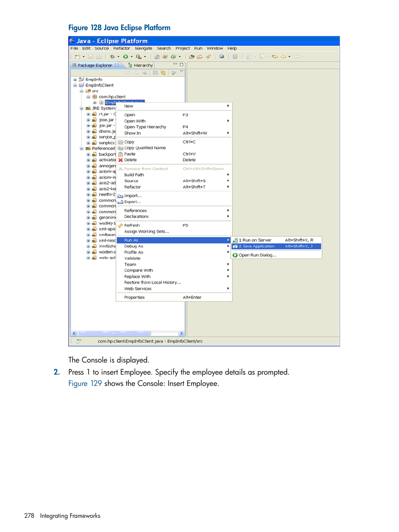Image resolution: width=399 pixels, height=532 pixels.
Task: Open the Package Explorer view menu triangle
Action: [x=182, y=72]
